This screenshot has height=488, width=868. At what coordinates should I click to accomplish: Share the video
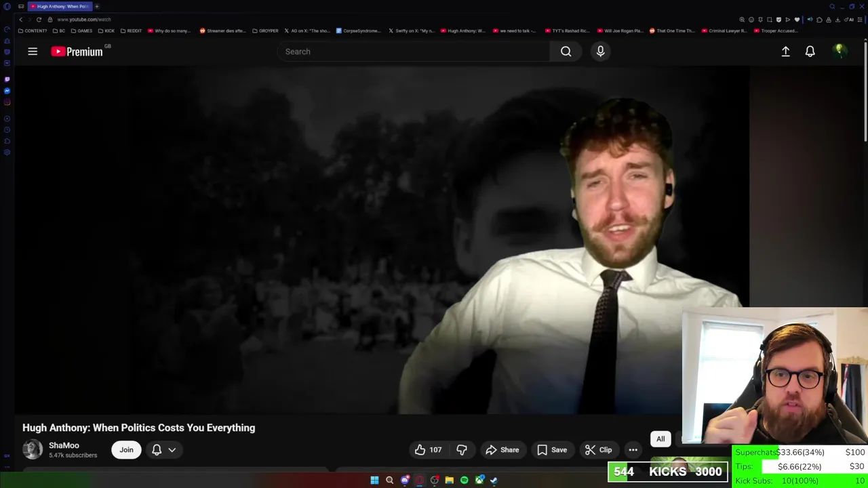tap(502, 450)
